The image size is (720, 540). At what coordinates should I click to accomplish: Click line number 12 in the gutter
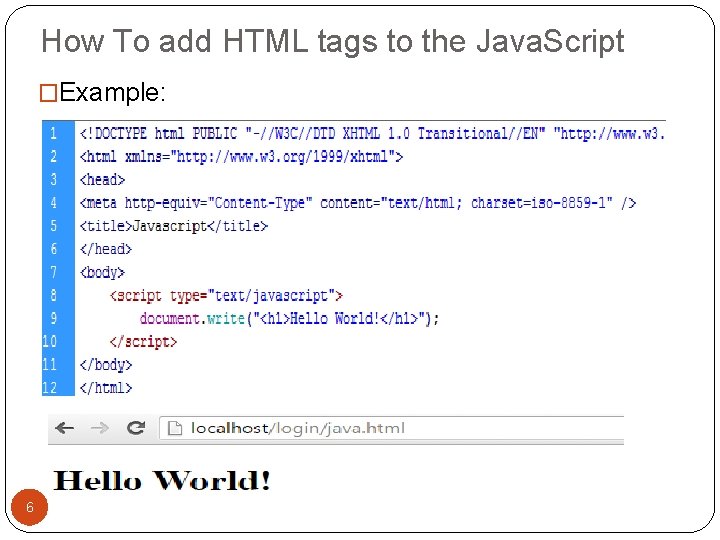[x=50, y=388]
